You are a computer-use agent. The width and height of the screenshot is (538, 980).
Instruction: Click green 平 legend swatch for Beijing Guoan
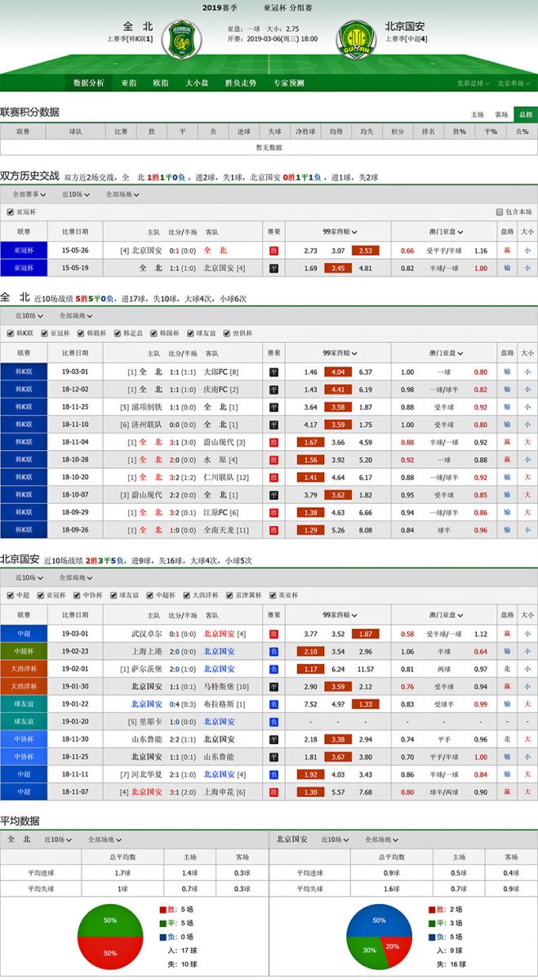430,923
